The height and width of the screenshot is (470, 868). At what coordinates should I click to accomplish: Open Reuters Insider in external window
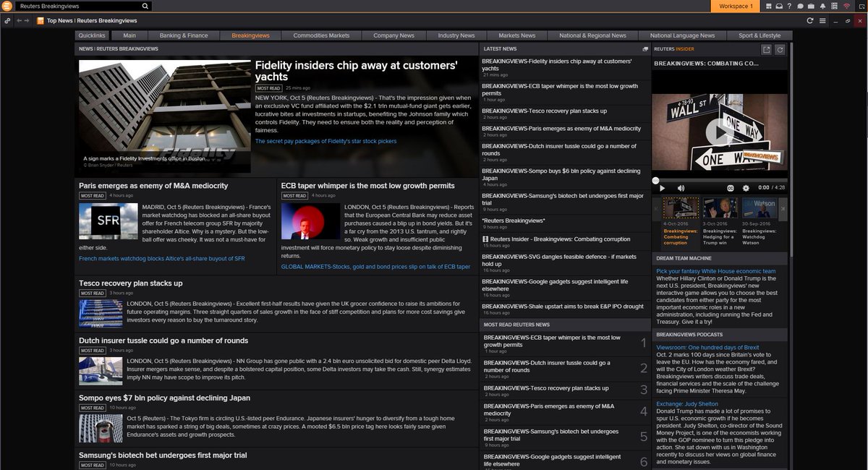click(x=767, y=49)
